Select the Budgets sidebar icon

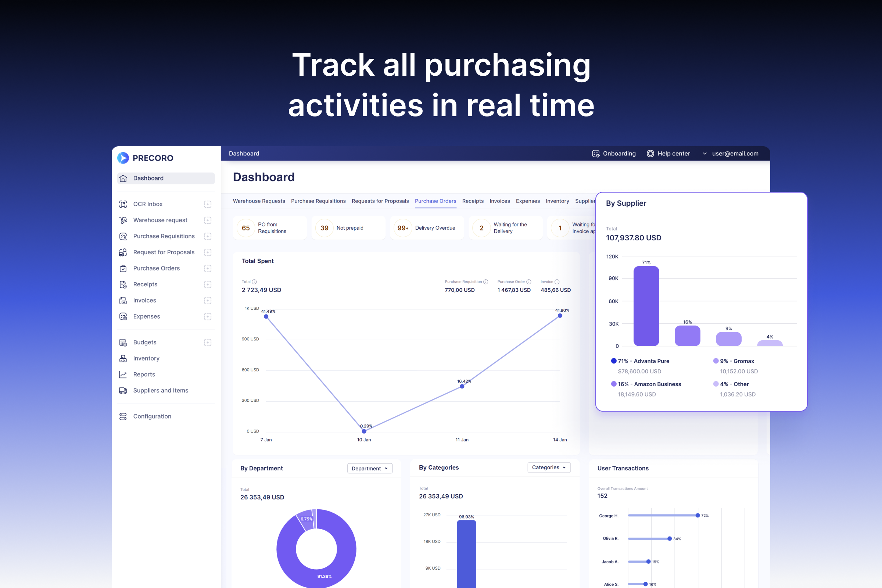(x=123, y=342)
